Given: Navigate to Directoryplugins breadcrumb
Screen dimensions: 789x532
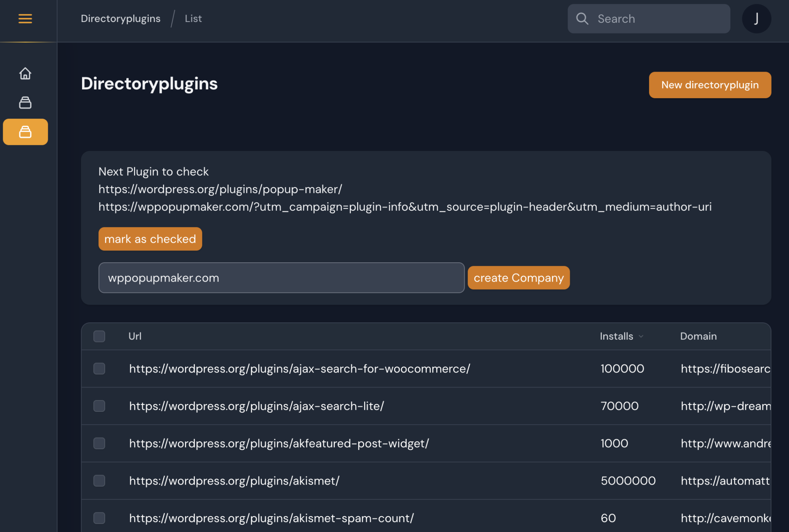Looking at the screenshot, I should tap(120, 18).
